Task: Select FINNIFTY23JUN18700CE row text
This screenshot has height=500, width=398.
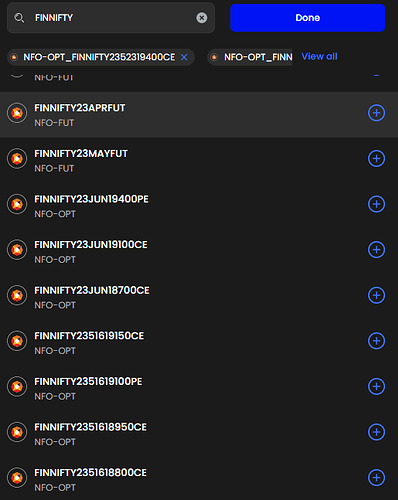Action: tap(92, 290)
